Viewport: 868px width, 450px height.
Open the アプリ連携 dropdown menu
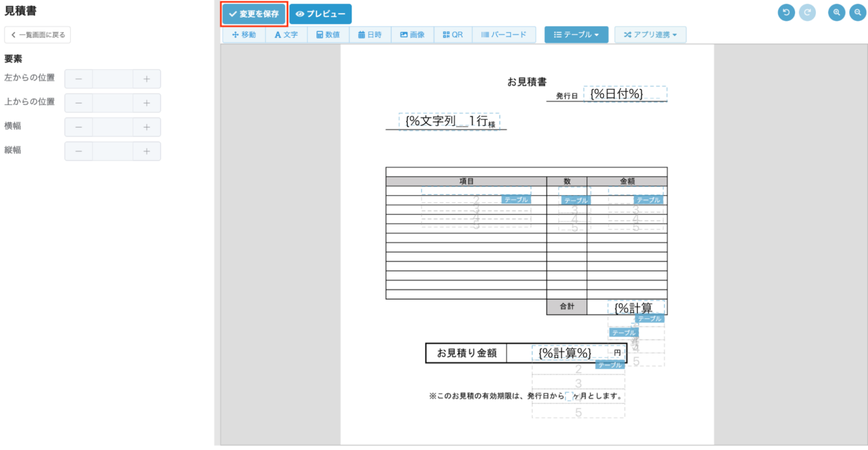coord(650,34)
